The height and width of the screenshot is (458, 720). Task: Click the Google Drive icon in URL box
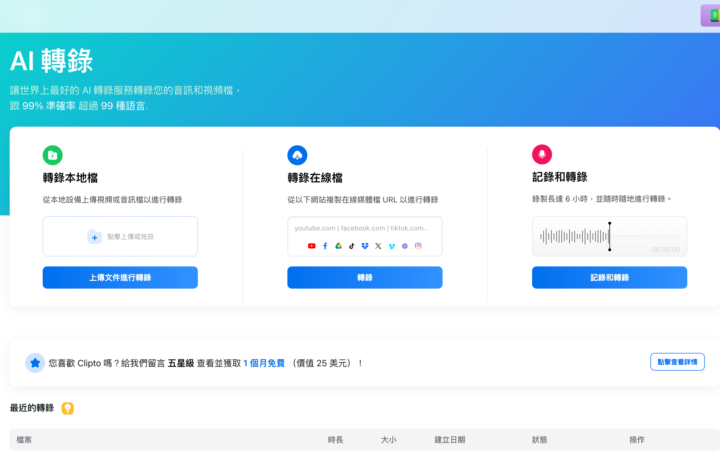[x=338, y=246]
